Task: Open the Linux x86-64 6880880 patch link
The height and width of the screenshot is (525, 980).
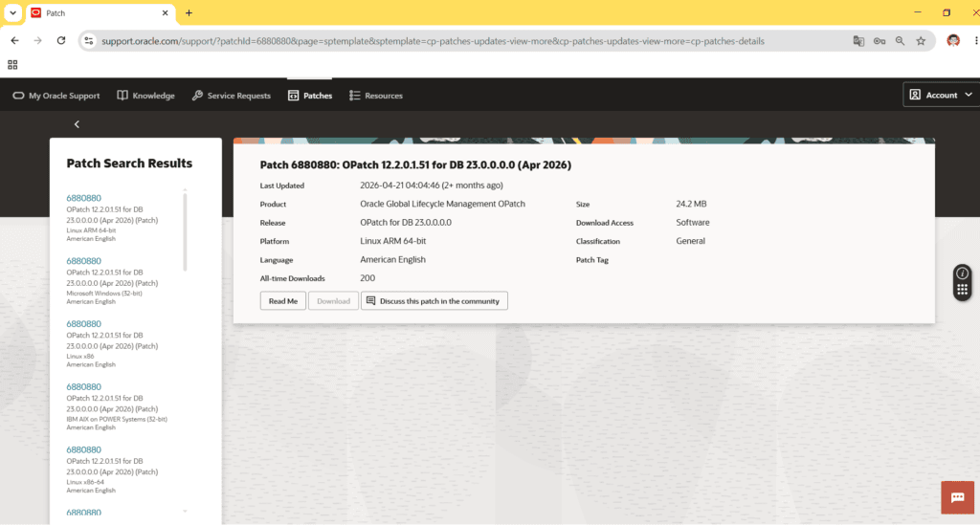Action: tap(84, 449)
